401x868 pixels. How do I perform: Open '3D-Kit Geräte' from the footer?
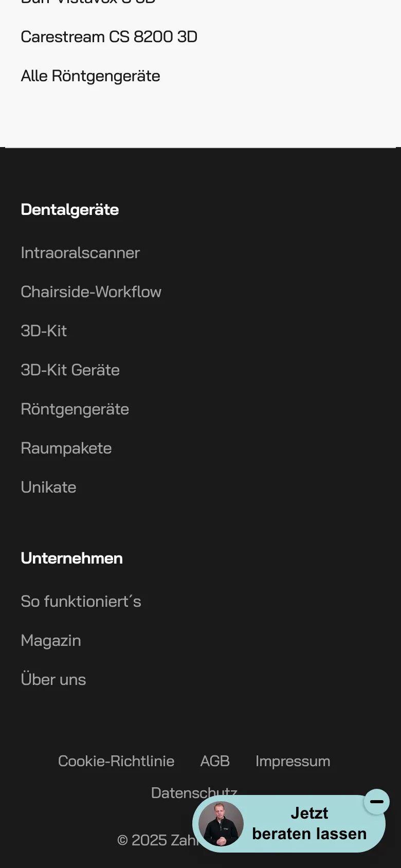coord(70,370)
